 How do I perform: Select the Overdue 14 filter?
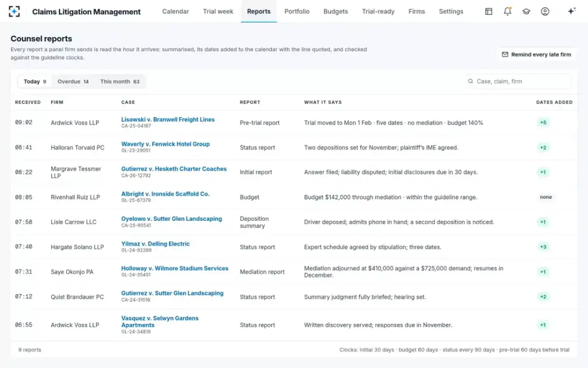click(x=73, y=81)
